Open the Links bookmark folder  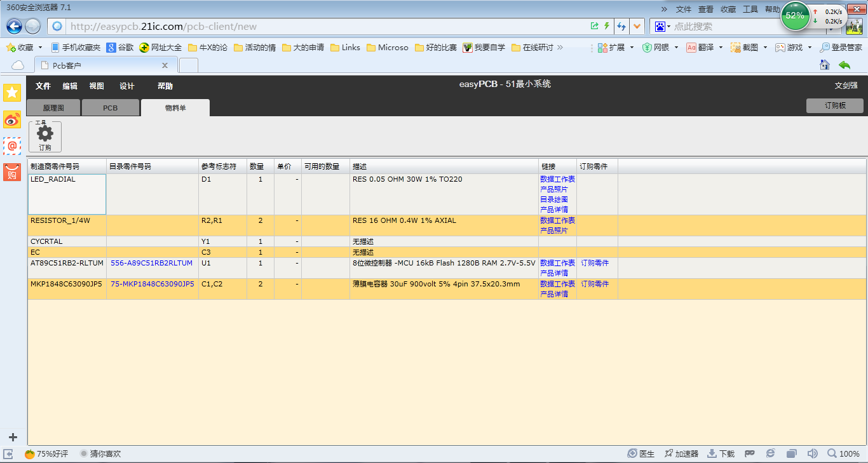(344, 48)
